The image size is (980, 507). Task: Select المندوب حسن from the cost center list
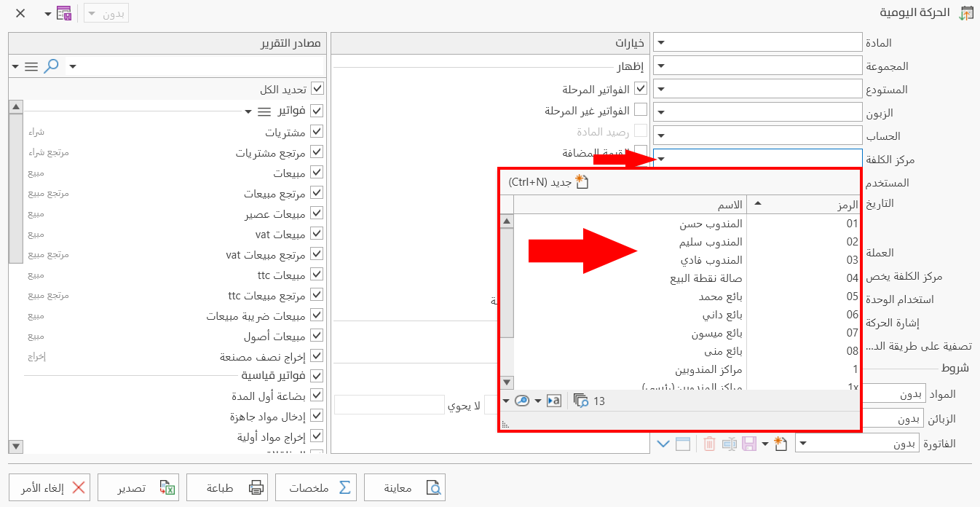706,224
